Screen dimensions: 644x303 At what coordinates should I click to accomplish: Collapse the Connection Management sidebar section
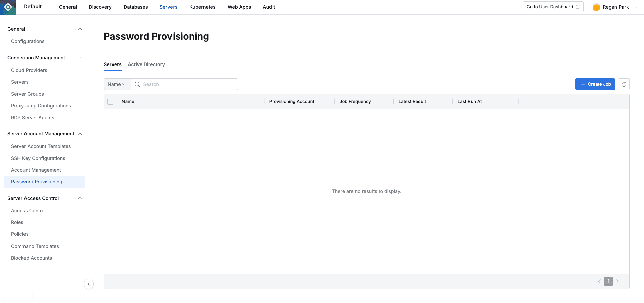(x=80, y=57)
